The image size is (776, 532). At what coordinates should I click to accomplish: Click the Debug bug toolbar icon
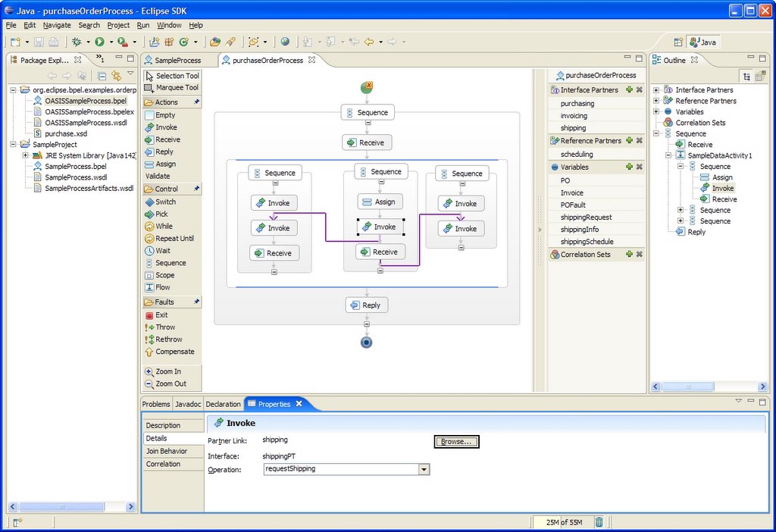(77, 42)
